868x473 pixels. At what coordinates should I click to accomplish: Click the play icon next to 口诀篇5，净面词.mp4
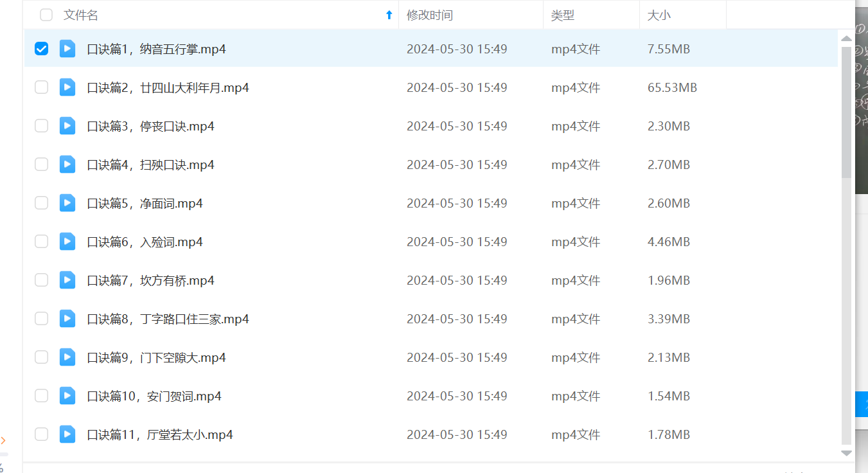click(67, 203)
